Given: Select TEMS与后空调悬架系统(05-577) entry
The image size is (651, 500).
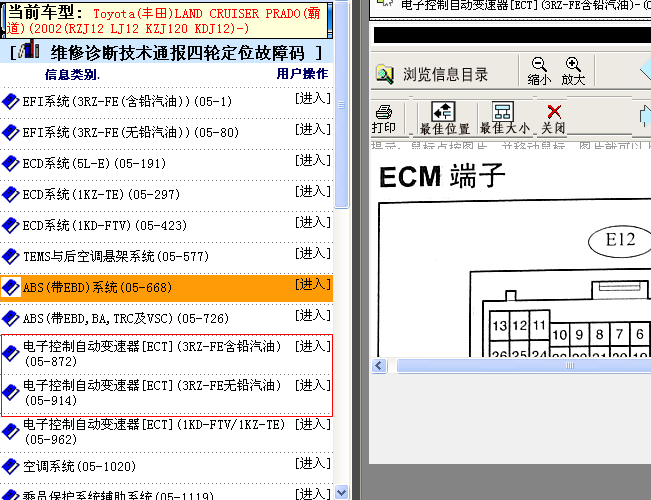Looking at the screenshot, I should click(x=116, y=257).
